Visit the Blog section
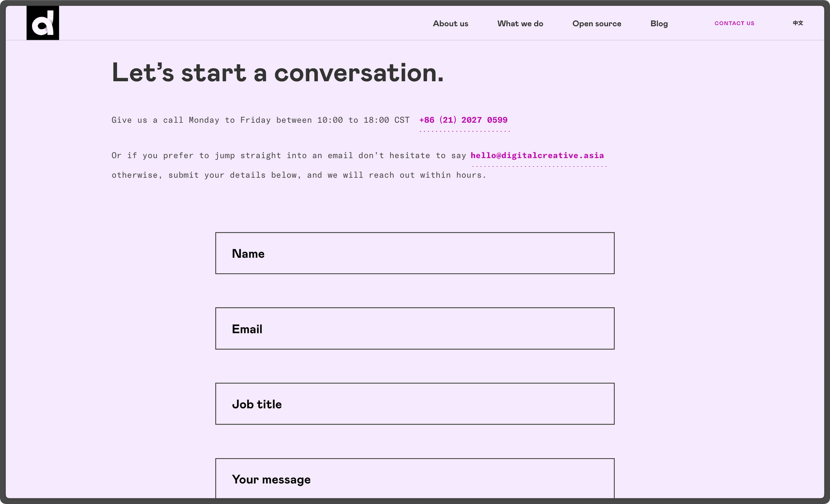Viewport: 830px width, 504px height. 659,24
